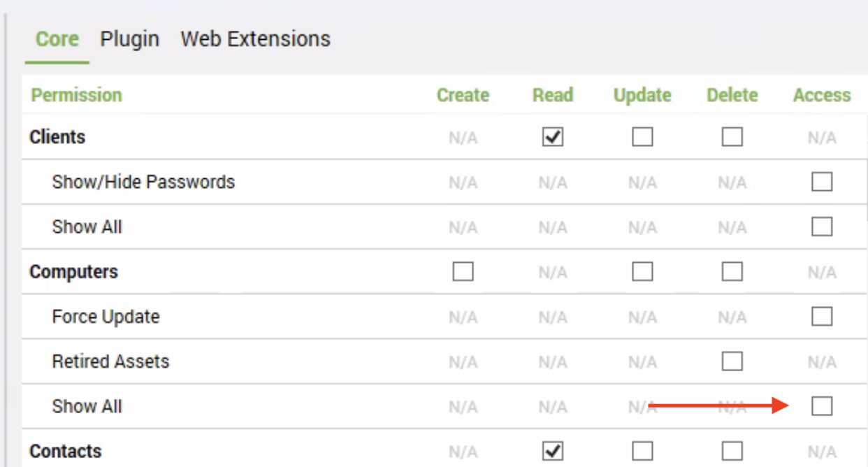Uncheck Clients Read permission checkbox

point(553,137)
